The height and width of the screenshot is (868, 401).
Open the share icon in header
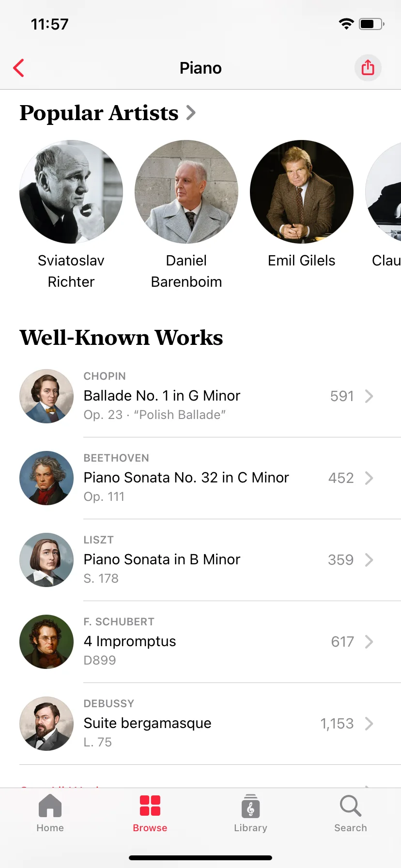point(368,68)
